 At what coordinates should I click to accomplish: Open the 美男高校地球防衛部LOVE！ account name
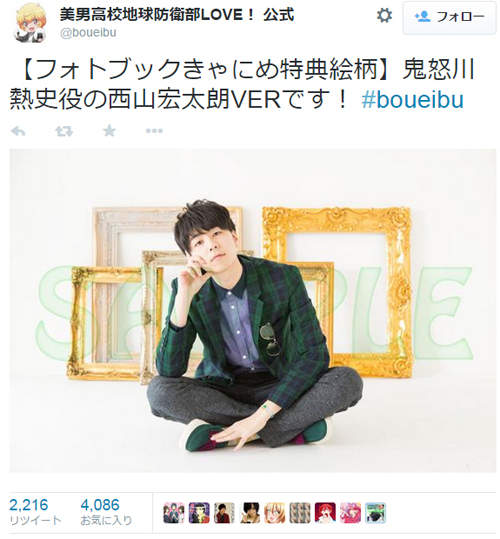[x=177, y=14]
